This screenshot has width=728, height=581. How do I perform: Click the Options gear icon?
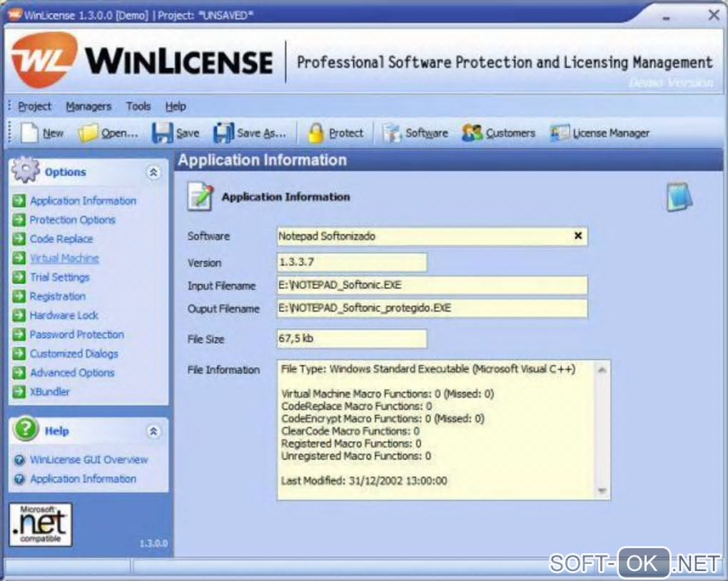26,170
